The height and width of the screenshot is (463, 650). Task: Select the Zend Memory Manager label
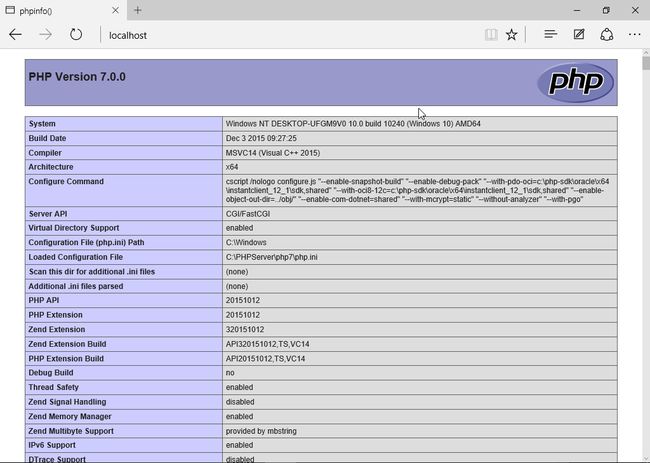70,416
